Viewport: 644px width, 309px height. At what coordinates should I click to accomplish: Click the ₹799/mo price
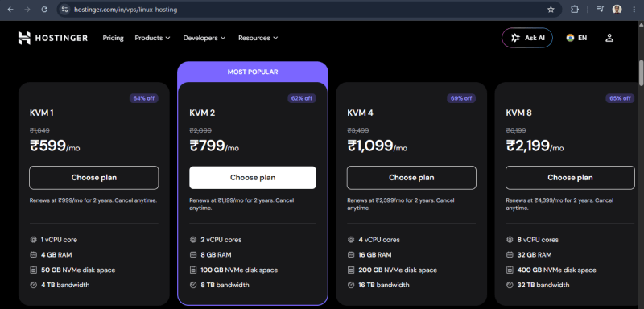coord(214,146)
